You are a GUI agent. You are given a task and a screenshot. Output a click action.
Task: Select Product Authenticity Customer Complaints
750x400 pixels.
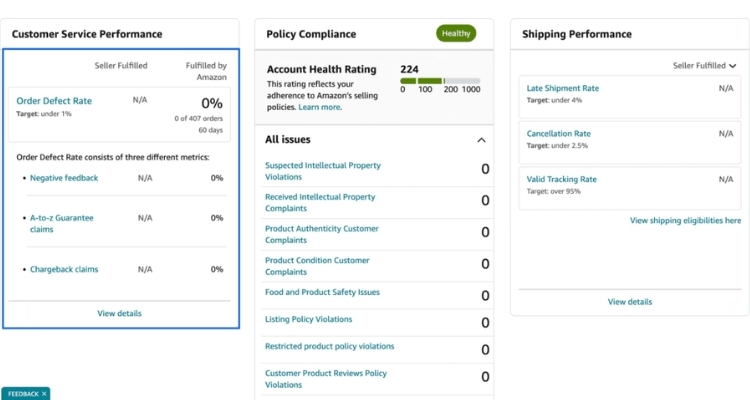point(321,234)
